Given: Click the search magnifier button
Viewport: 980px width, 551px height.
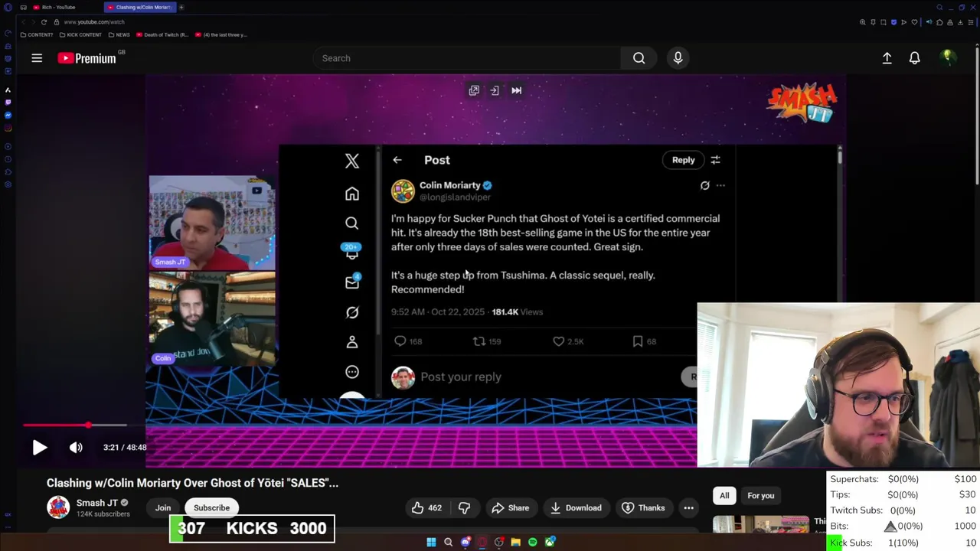Looking at the screenshot, I should coord(639,58).
